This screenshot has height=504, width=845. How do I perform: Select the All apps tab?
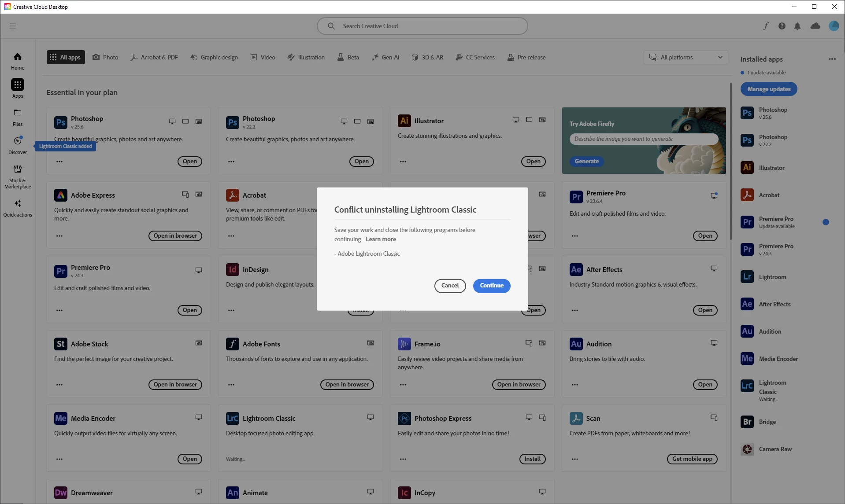(66, 57)
